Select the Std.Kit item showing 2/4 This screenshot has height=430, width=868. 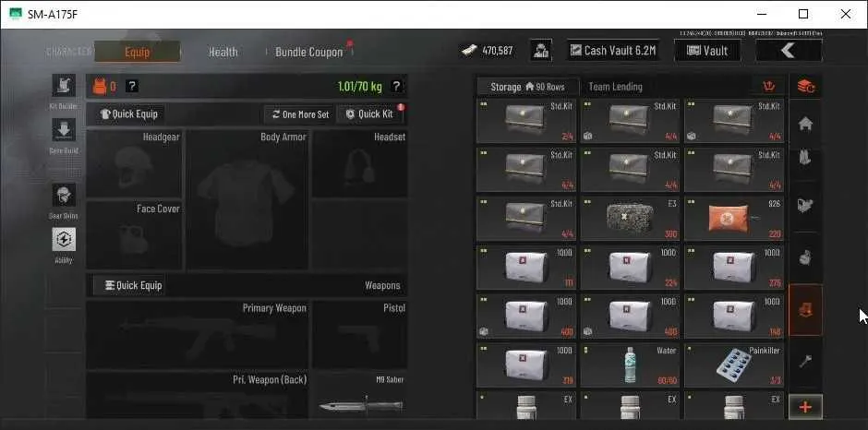[x=526, y=121]
